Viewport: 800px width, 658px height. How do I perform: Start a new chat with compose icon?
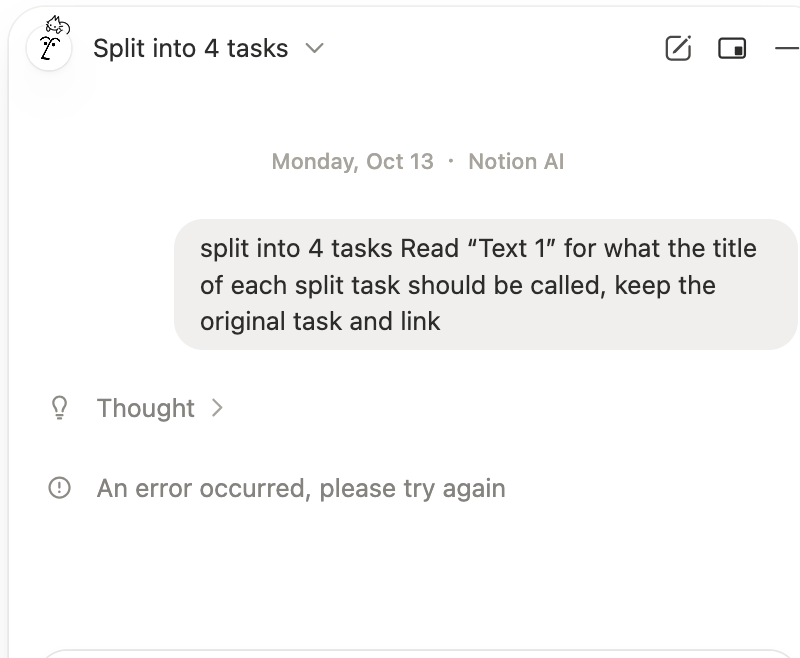click(x=678, y=48)
